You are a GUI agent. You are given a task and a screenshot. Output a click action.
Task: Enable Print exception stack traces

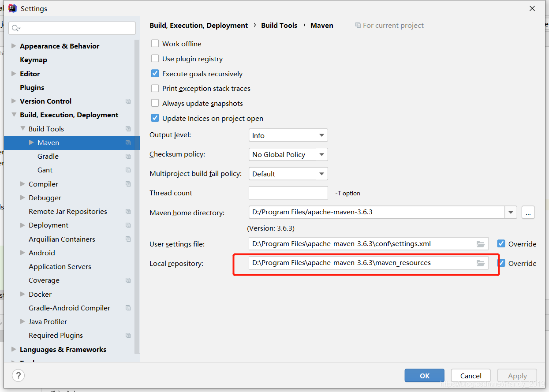(155, 88)
